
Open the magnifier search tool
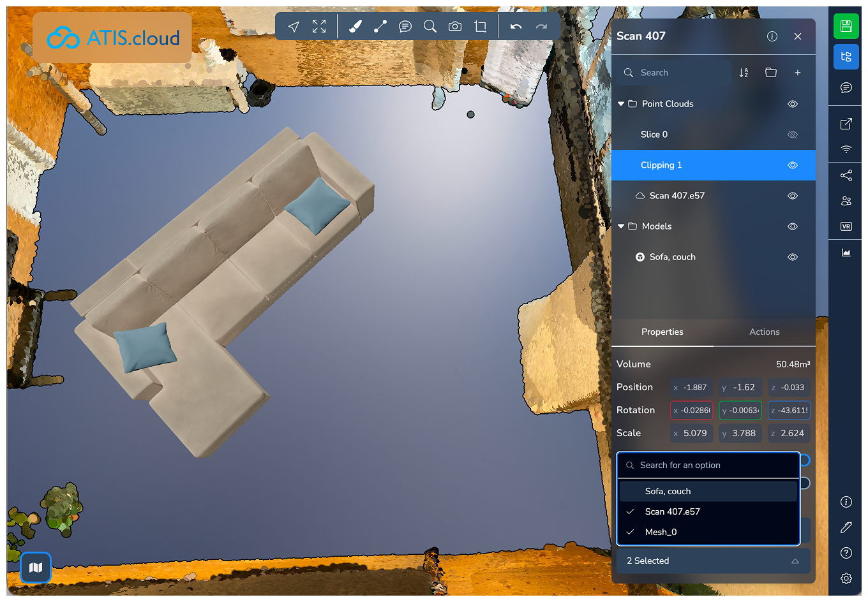(430, 26)
